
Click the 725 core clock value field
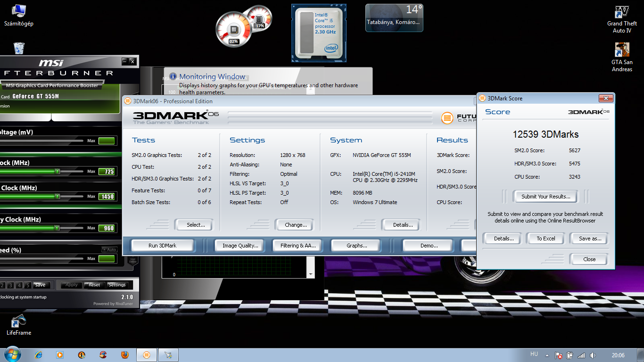coord(107,172)
